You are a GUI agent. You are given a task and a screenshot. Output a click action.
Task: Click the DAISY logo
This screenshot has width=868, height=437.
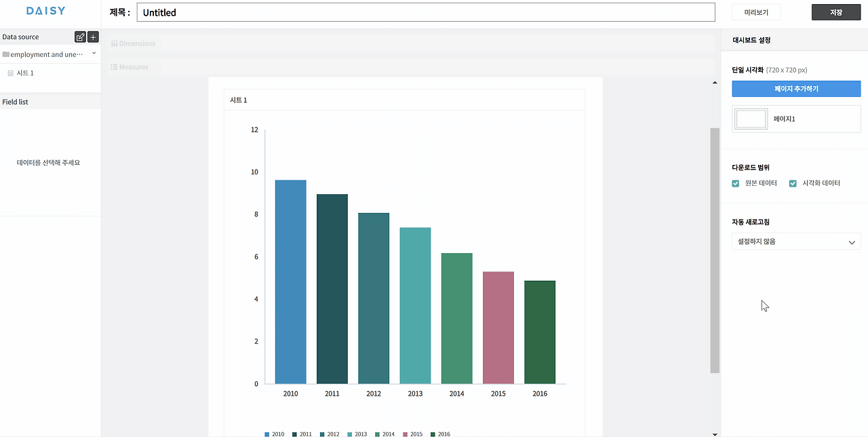click(46, 12)
